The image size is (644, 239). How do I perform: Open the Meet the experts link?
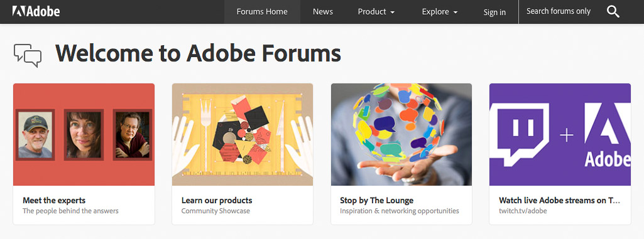(54, 201)
